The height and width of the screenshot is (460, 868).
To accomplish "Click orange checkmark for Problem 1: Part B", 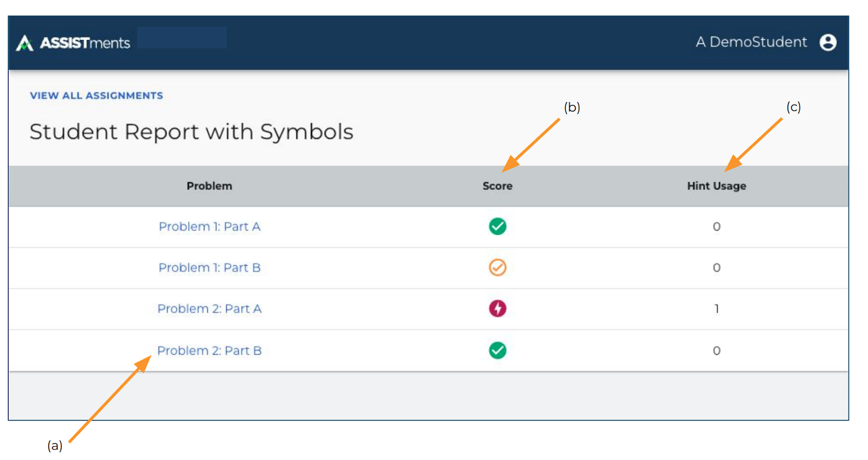I will [x=497, y=267].
